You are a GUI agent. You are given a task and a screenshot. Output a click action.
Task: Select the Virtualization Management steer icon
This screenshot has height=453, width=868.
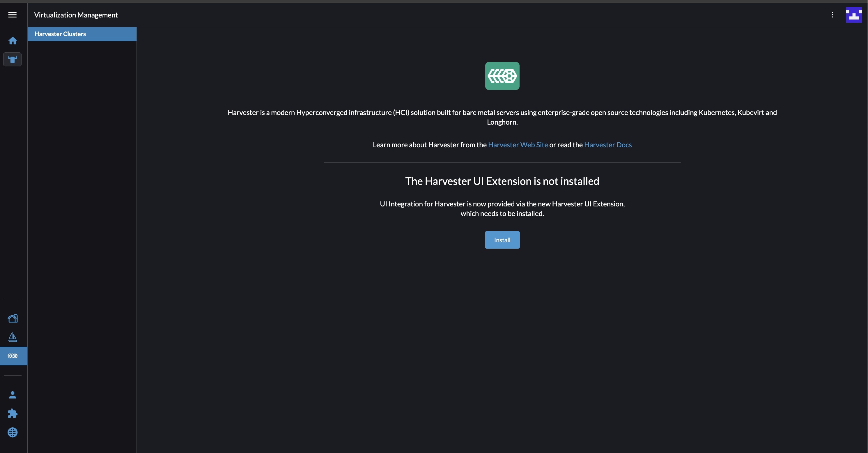pyautogui.click(x=13, y=59)
